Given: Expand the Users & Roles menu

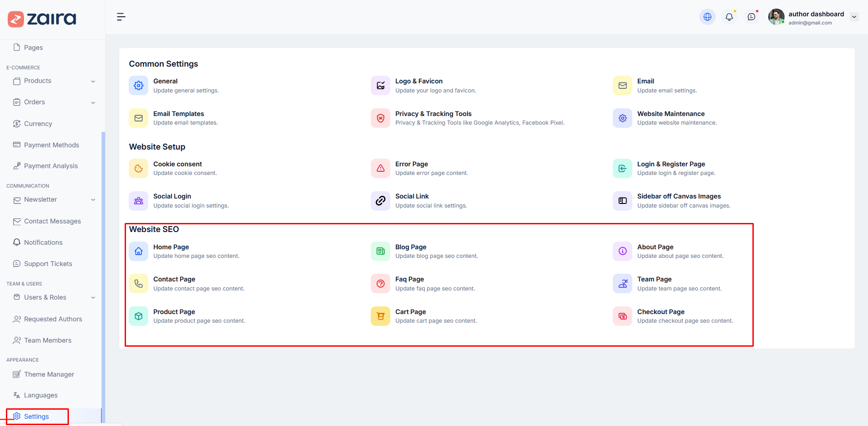Looking at the screenshot, I should pyautogui.click(x=93, y=298).
